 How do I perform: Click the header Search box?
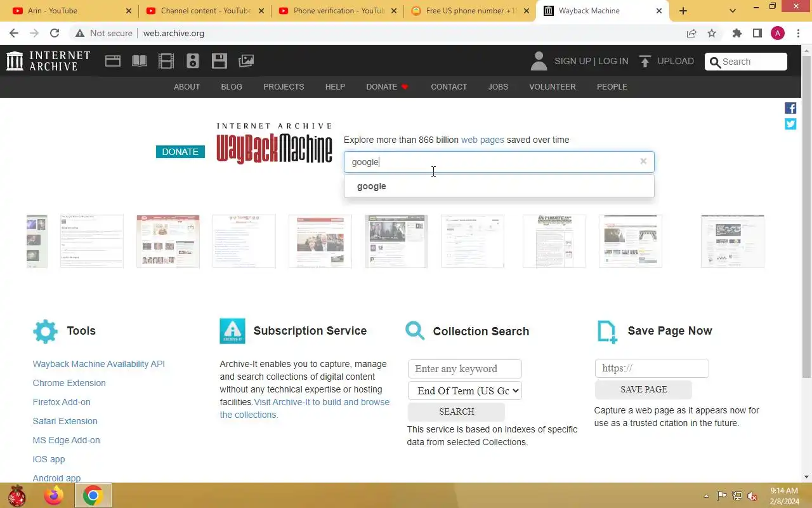746,62
